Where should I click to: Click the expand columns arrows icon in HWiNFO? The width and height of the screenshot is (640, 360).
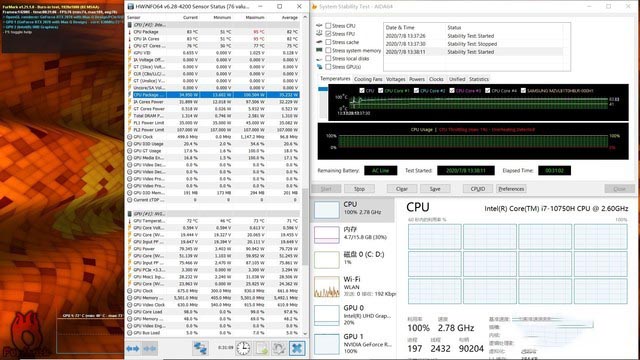(133, 349)
